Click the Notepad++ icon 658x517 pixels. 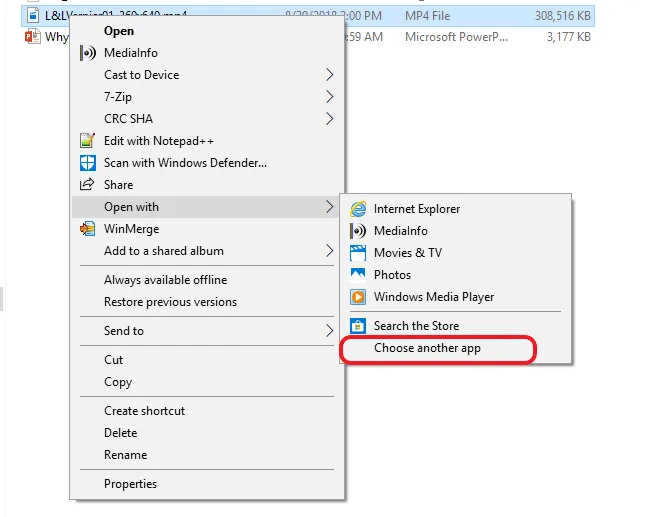point(87,141)
